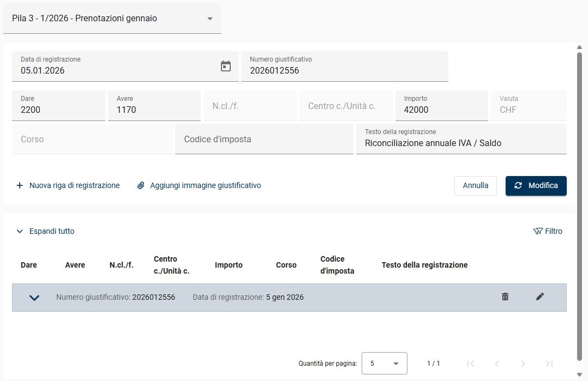Viewport: 588px width, 381px height.
Task: Delete voucher 2026012556 with trash icon
Action: tap(505, 297)
